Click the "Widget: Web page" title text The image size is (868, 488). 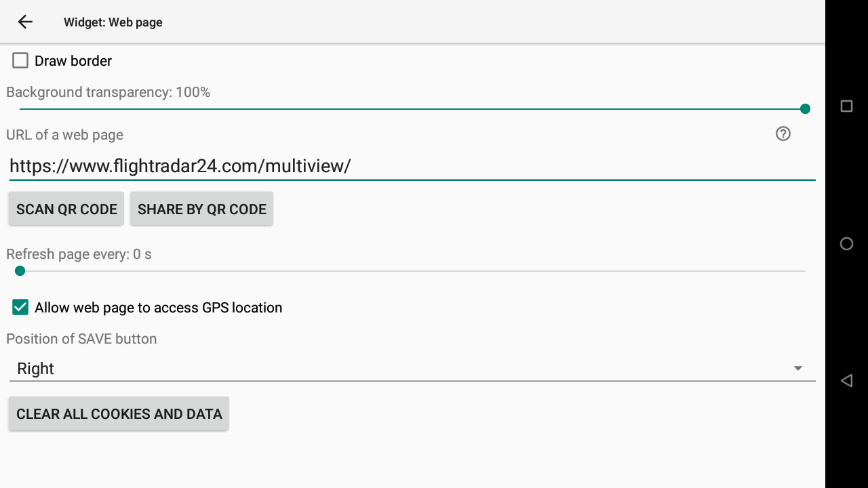click(113, 22)
